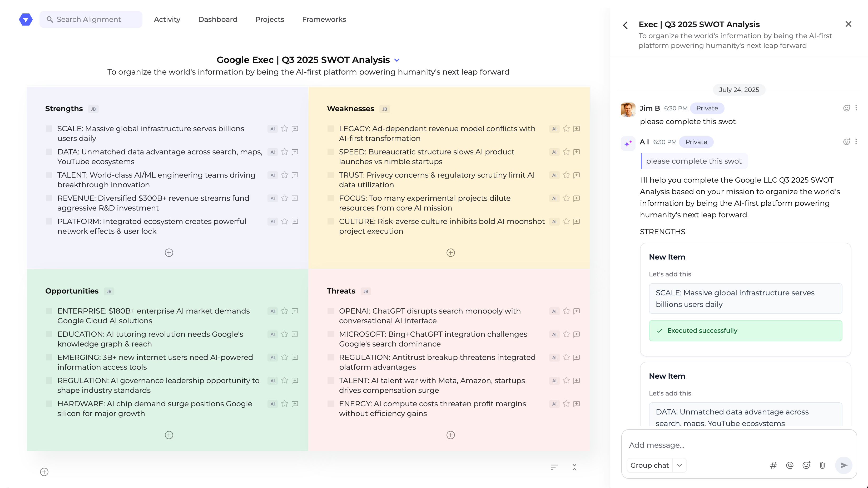The height and width of the screenshot is (488, 868).
Task: Favorite the LEGACY weakness using its star
Action: [566, 129]
